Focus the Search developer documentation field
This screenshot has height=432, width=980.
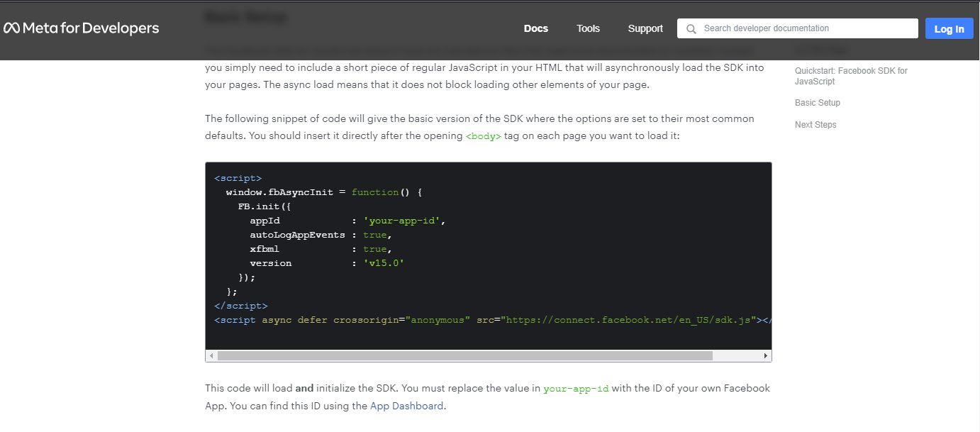[x=798, y=28]
